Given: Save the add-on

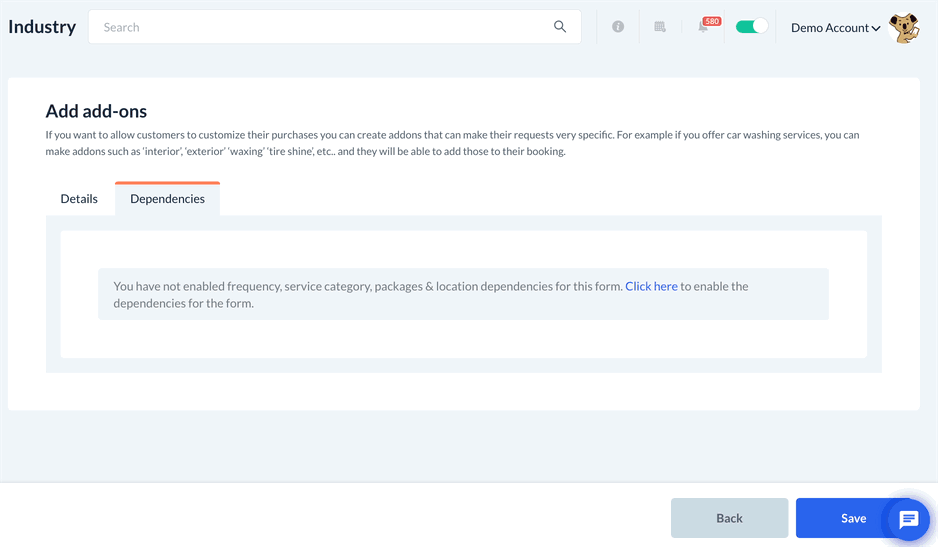Looking at the screenshot, I should pos(853,518).
